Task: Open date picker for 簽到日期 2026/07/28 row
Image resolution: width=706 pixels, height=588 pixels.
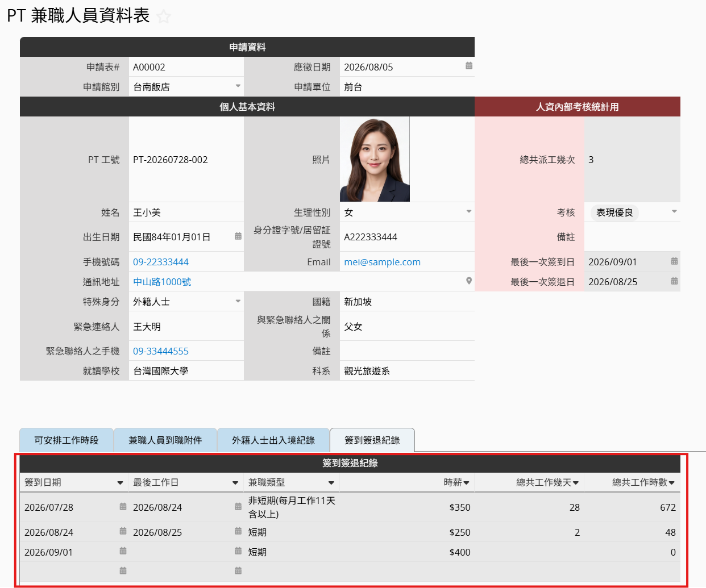Action: (x=123, y=507)
